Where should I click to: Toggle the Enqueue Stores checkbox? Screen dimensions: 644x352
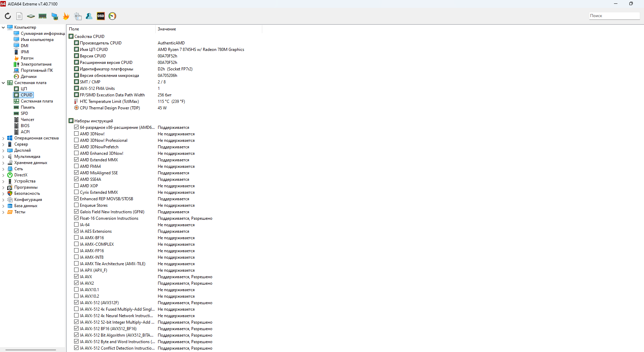(76, 205)
